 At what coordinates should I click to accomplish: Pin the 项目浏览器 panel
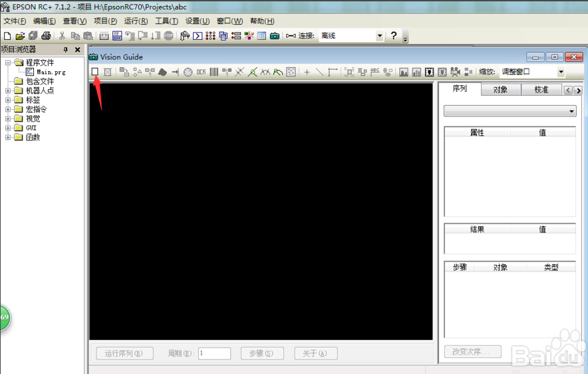pyautogui.click(x=66, y=49)
